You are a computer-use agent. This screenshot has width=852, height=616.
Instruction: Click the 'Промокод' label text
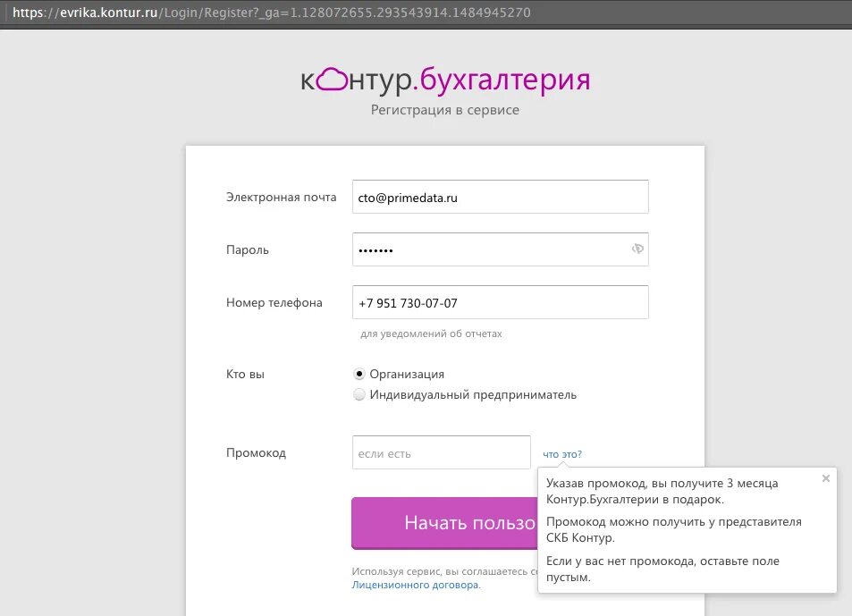tap(256, 452)
